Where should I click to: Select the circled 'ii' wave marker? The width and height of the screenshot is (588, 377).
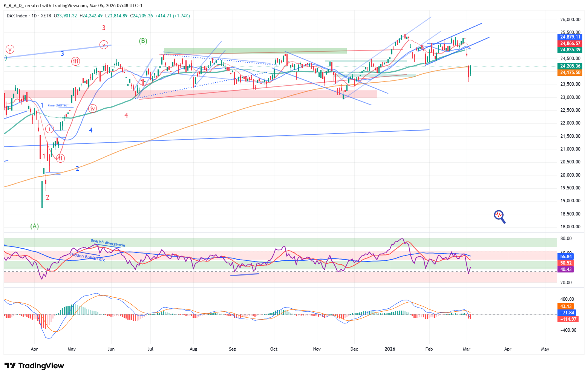60,158
